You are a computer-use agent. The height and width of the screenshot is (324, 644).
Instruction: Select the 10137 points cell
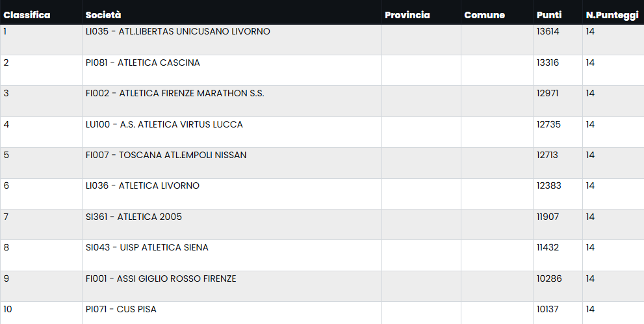[x=548, y=310]
